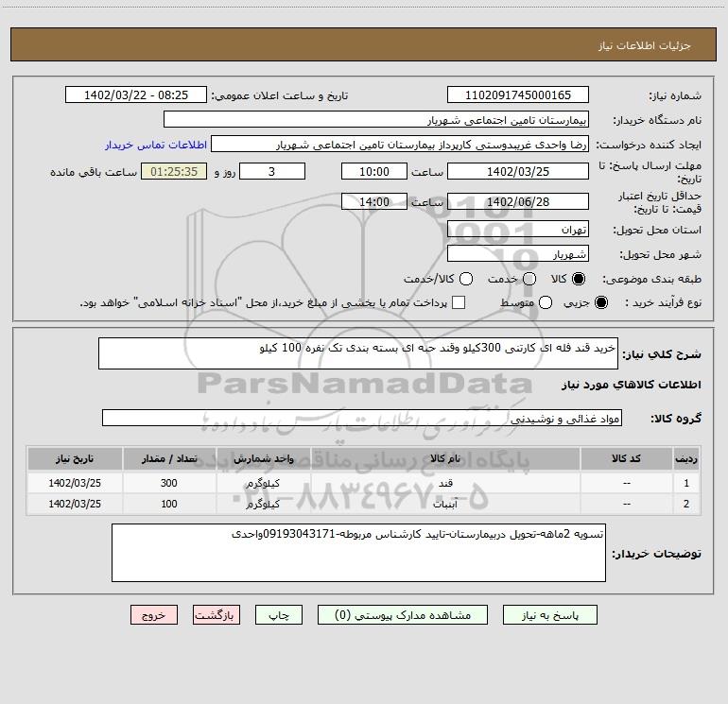Click the تعداد / مقدار column header
The width and height of the screenshot is (728, 704).
point(169,459)
